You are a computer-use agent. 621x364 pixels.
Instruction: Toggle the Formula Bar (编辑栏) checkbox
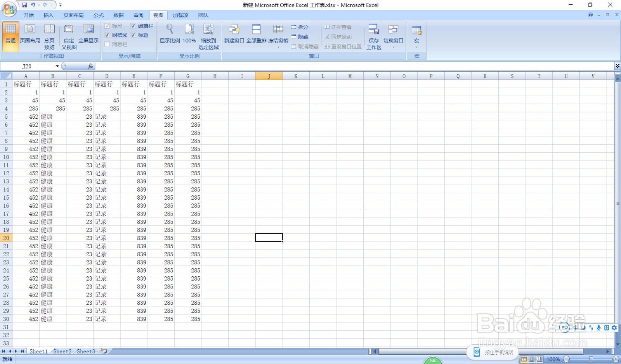133,26
